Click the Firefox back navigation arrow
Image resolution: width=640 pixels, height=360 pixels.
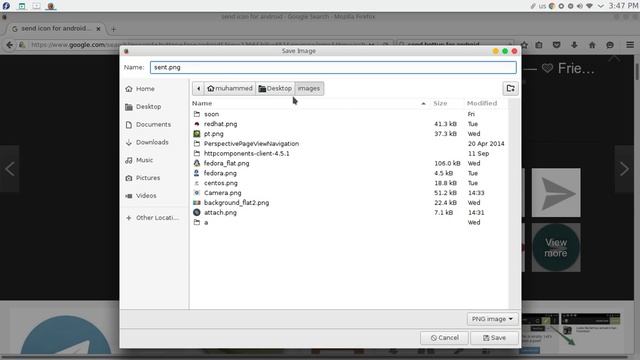[9, 45]
